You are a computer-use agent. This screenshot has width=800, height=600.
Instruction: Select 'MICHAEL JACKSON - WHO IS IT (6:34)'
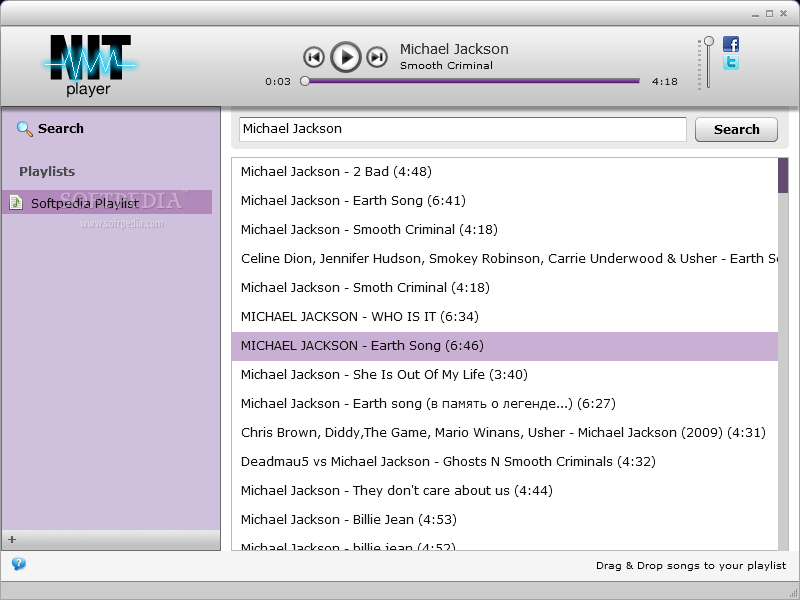tap(505, 317)
